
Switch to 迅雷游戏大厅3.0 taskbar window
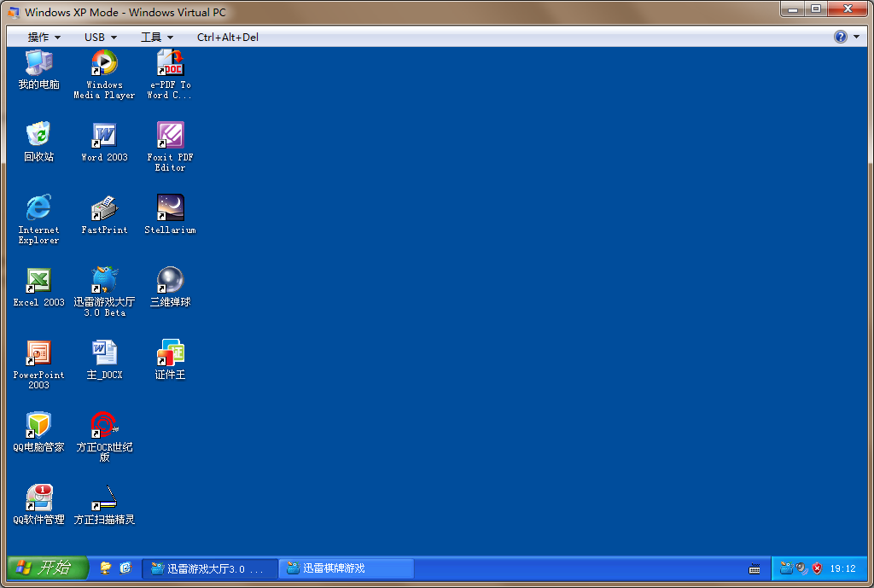coord(210,568)
